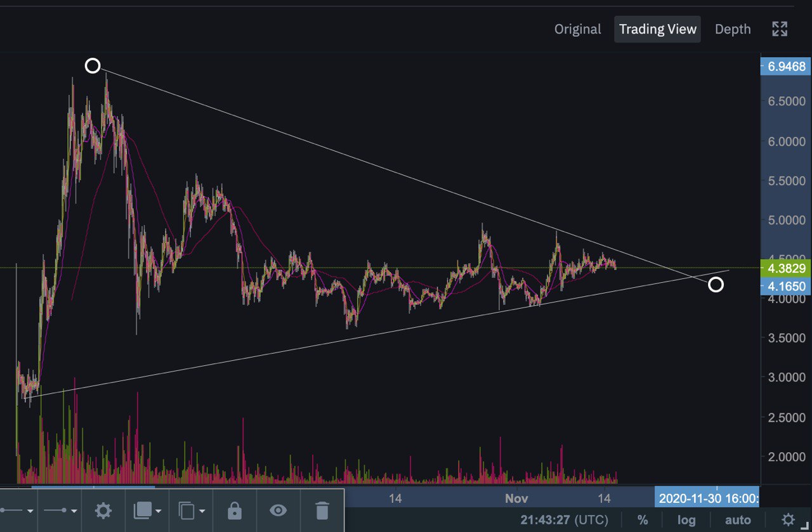Click the 4.1650 price label

point(786,286)
